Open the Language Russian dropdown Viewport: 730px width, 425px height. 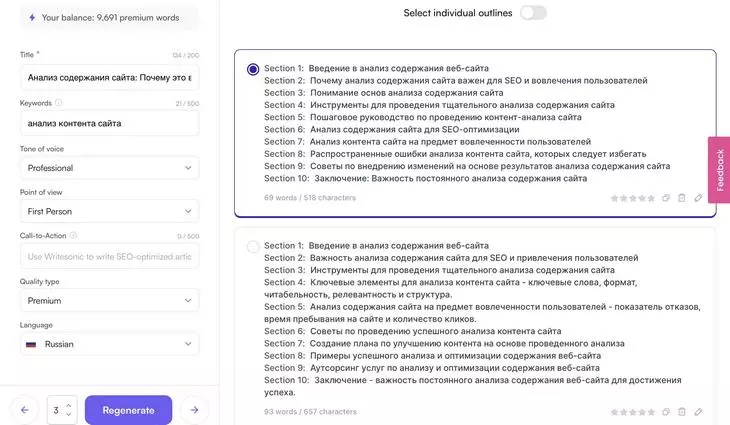click(x=109, y=344)
